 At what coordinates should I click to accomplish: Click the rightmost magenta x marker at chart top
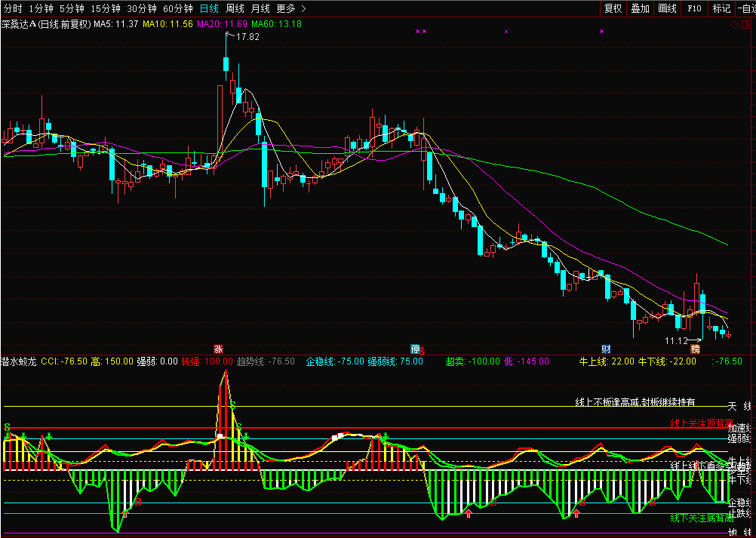click(602, 32)
